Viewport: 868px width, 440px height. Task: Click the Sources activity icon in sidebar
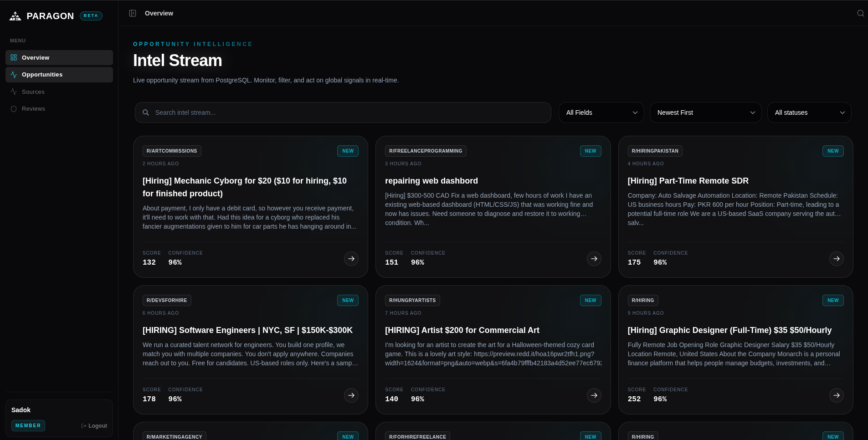(x=14, y=92)
